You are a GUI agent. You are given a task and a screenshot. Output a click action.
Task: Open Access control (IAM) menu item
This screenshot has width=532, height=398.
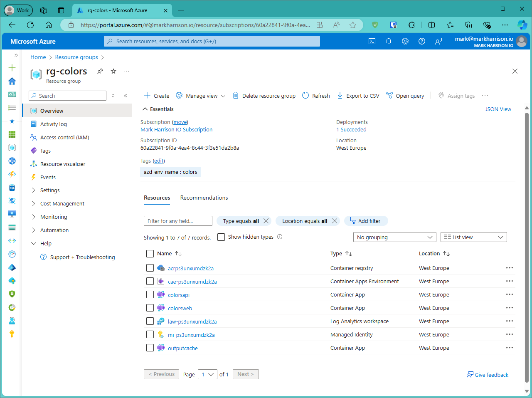coord(64,137)
